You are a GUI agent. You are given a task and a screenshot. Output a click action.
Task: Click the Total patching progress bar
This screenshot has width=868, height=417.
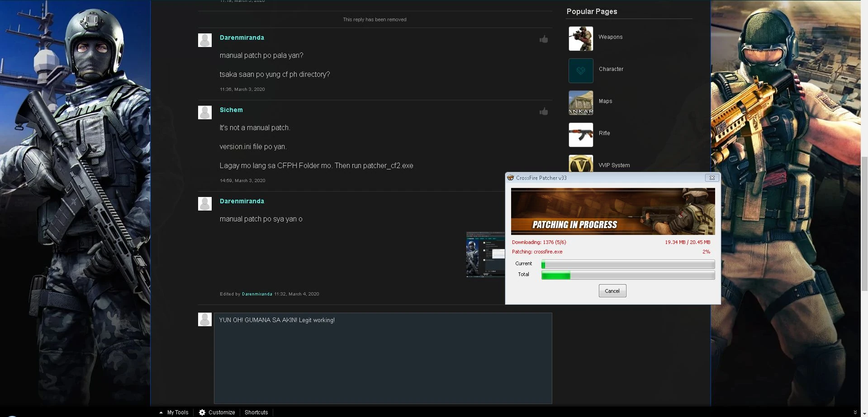[628, 275]
